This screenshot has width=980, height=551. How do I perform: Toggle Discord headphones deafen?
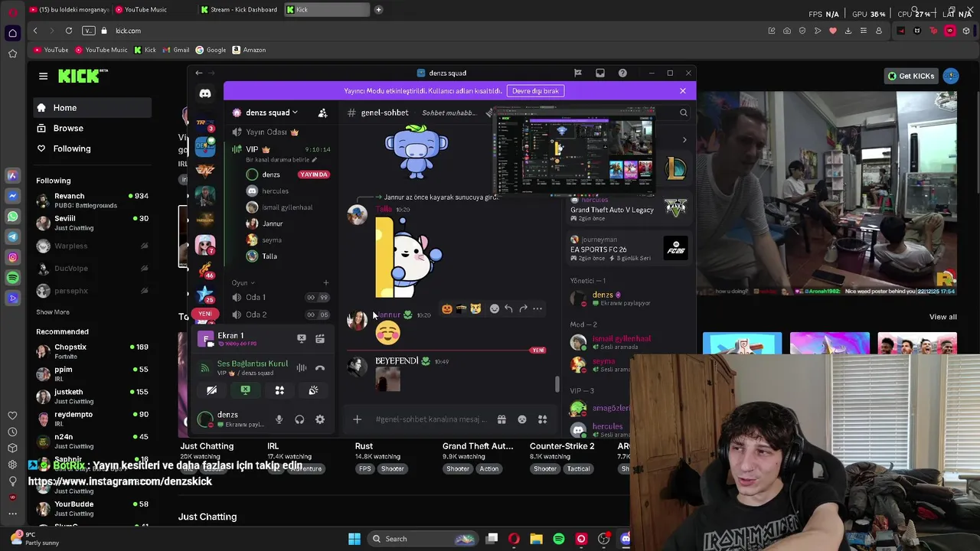299,419
